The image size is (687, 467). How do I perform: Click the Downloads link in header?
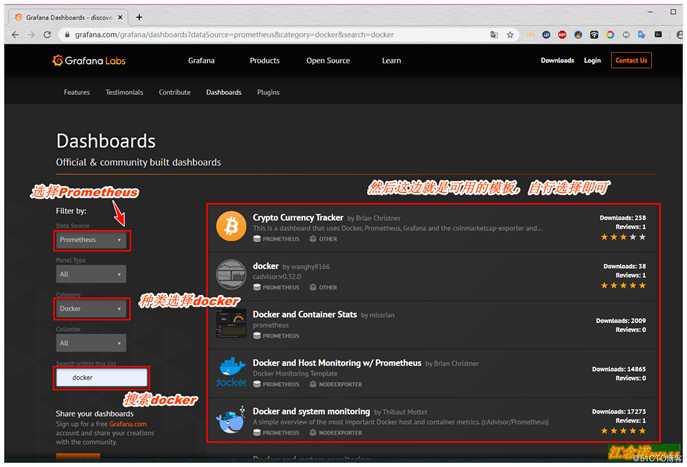click(557, 60)
